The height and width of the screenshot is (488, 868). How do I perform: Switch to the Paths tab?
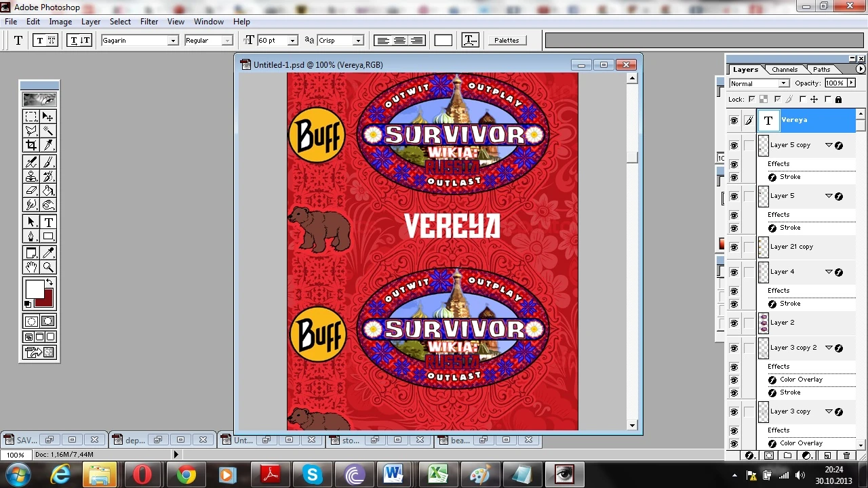coord(821,69)
